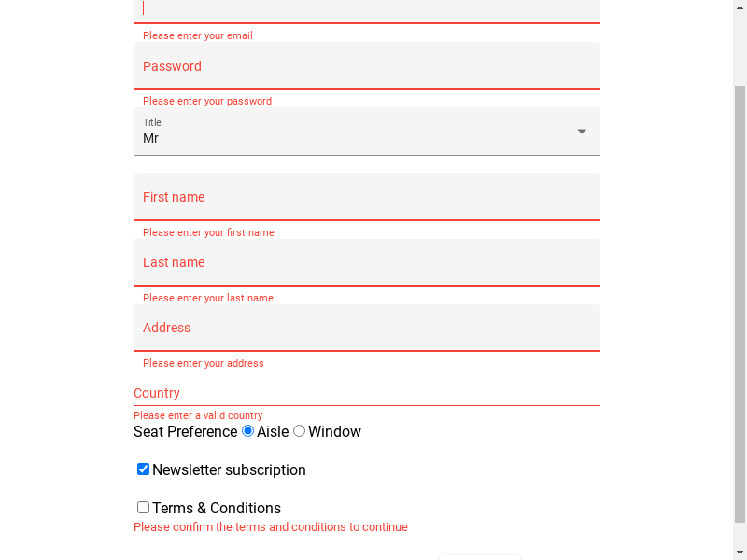Click the "Window" seat label text
Viewport: 747px width, 560px height.
click(x=334, y=431)
